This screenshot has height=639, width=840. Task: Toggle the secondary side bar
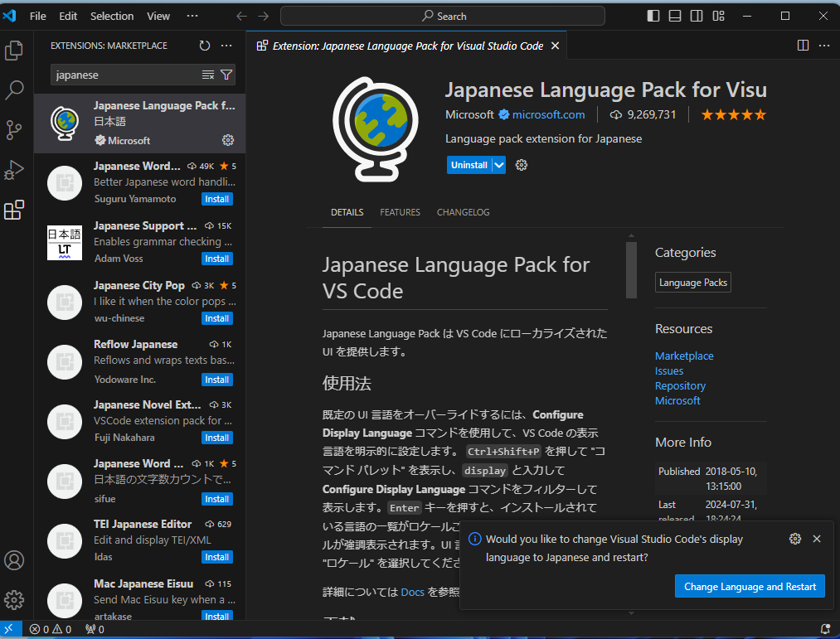[697, 15]
